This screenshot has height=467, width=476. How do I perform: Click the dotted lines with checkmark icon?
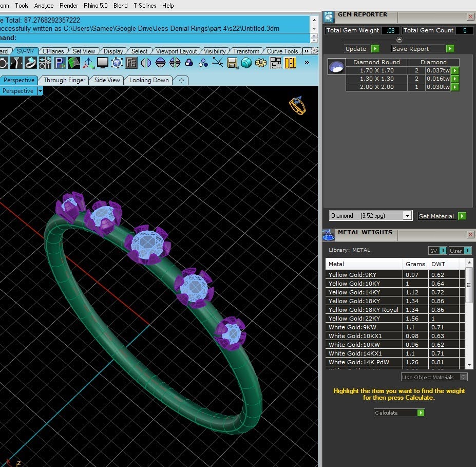(217, 63)
